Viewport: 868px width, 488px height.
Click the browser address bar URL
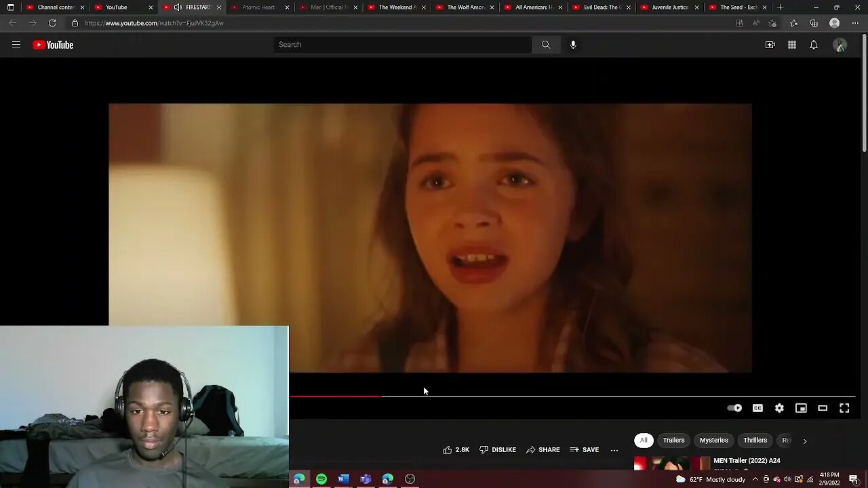tap(155, 23)
